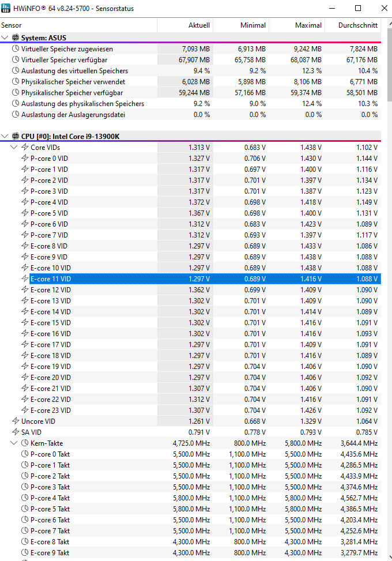Click the vertical scrollbar thumb
The image size is (392, 561).
pos(390,66)
